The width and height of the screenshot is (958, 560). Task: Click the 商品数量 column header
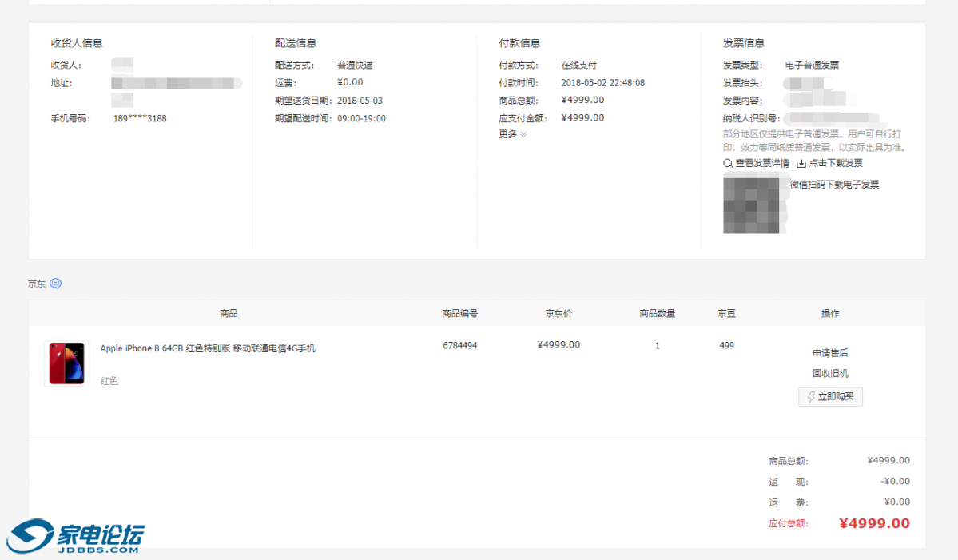coord(658,314)
